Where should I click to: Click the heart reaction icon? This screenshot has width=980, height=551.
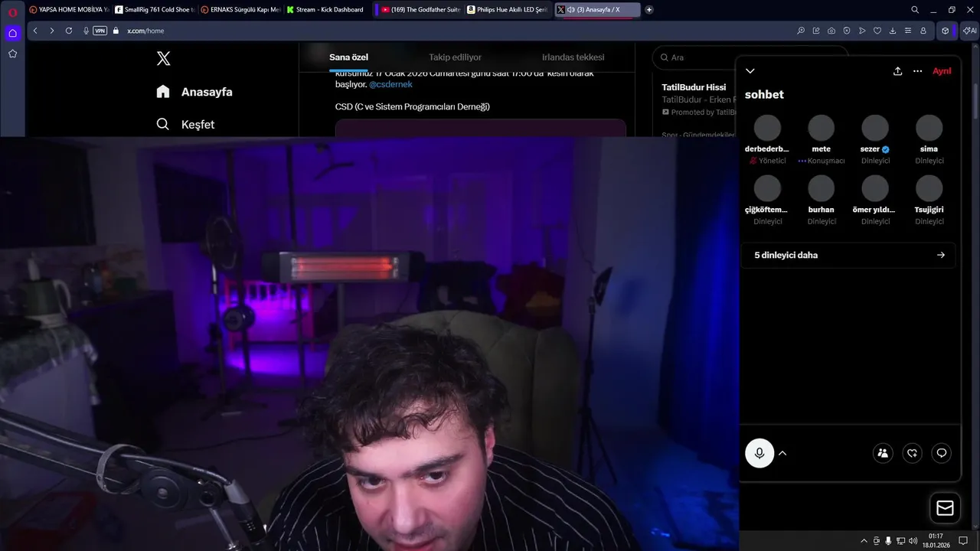pos(912,453)
